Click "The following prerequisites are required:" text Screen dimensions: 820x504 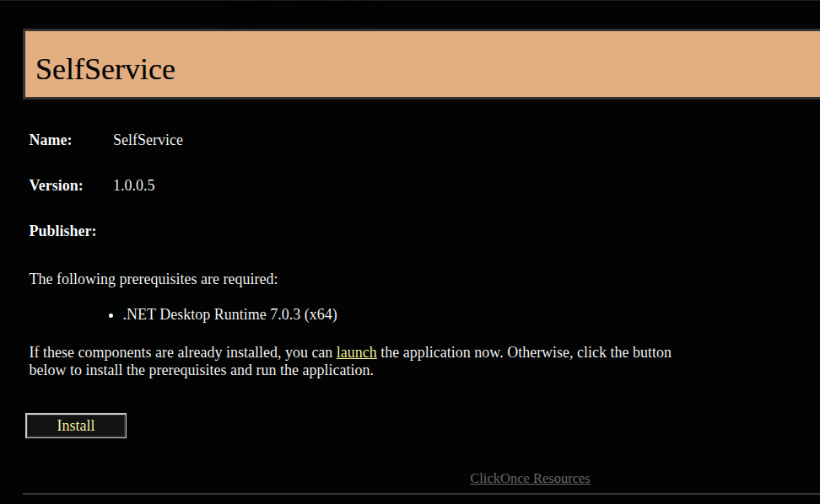pyautogui.click(x=154, y=279)
